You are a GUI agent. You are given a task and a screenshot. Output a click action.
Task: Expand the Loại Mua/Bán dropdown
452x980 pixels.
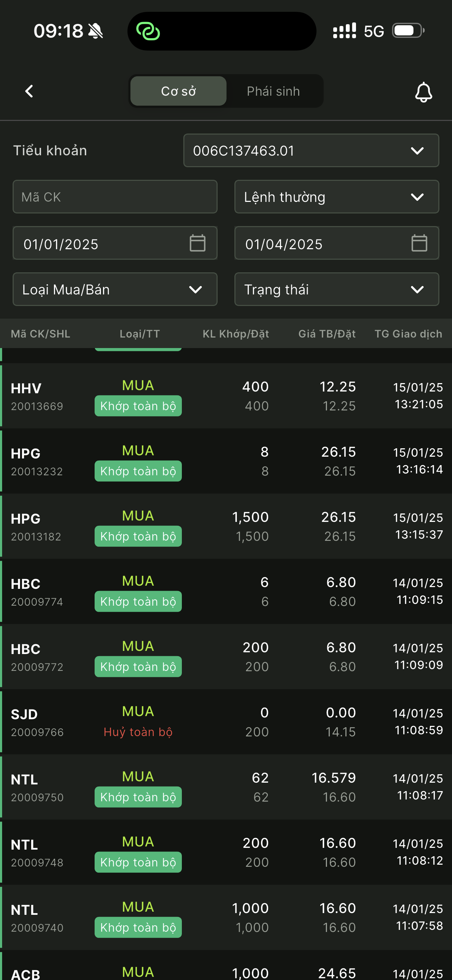click(x=115, y=290)
